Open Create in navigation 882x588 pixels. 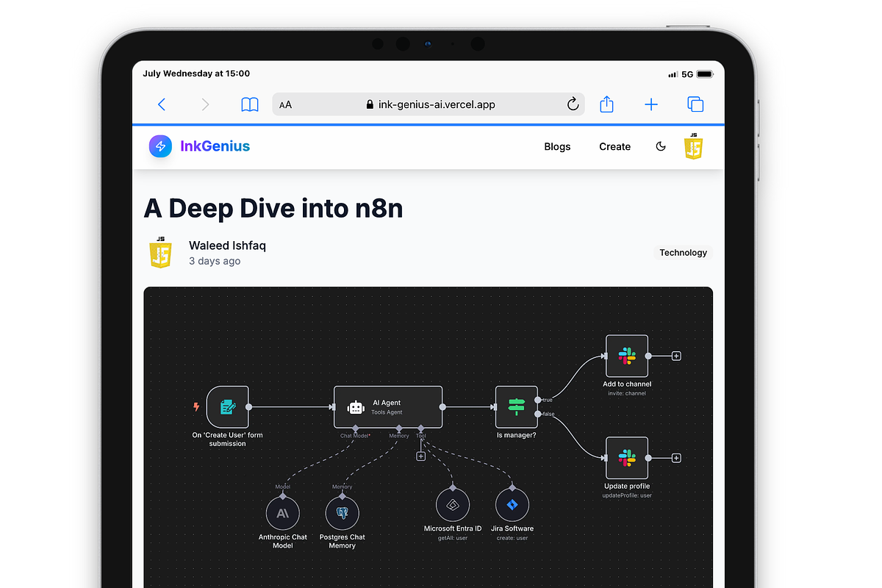[x=614, y=146]
